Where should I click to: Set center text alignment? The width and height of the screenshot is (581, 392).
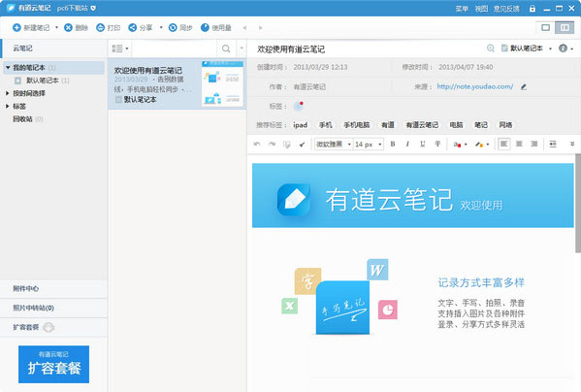[519, 144]
